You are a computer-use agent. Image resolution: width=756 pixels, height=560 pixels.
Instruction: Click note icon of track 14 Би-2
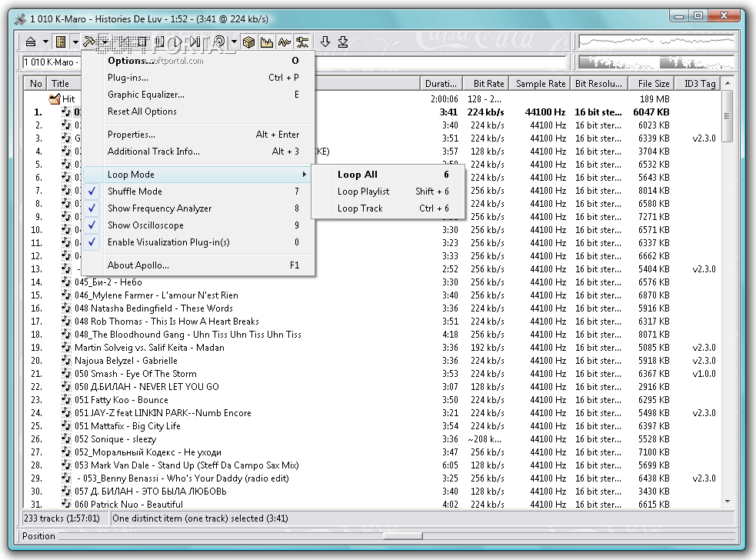tap(66, 282)
